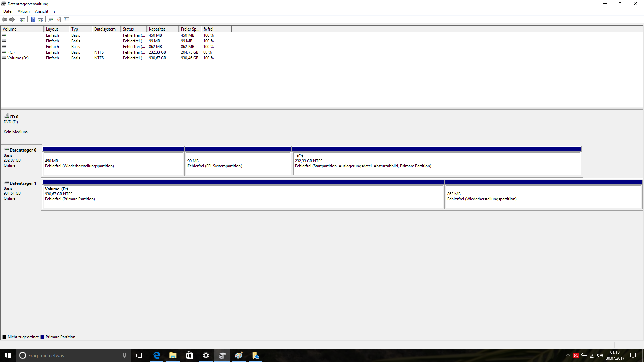
Task: Expand hidden system tray icons chevron
Action: click(x=568, y=356)
